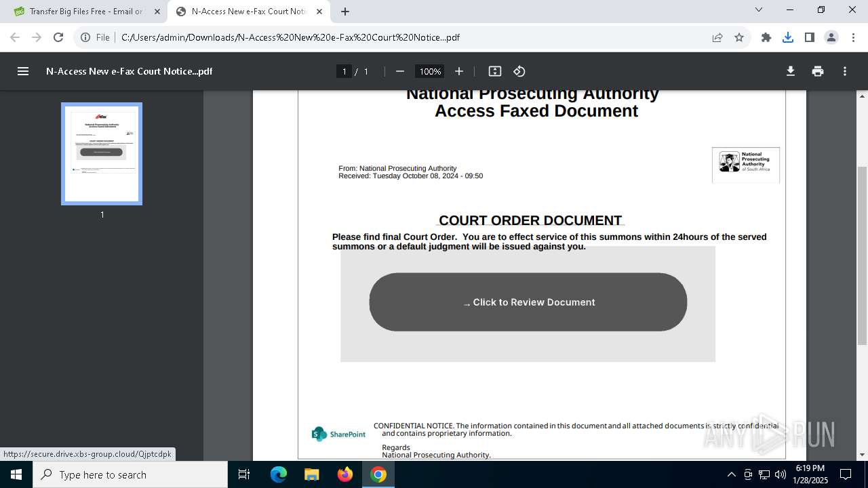Click the 100% zoom level field
Image resolution: width=868 pixels, height=488 pixels.
click(x=430, y=71)
